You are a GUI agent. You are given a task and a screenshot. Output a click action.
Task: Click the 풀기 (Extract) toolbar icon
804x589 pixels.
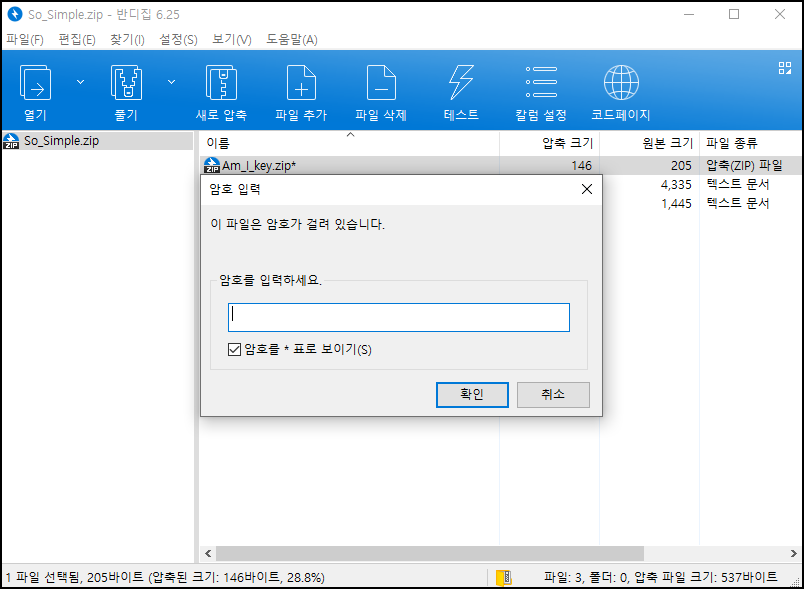(126, 83)
